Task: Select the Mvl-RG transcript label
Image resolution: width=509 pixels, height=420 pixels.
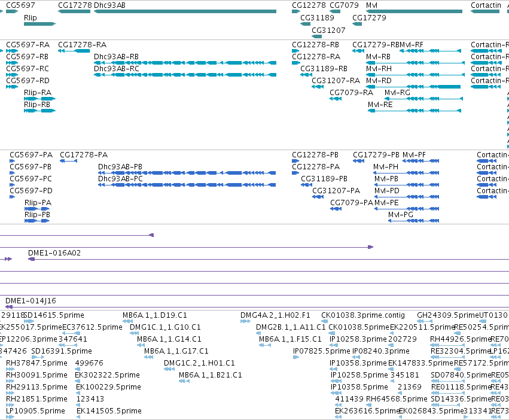Action: click(397, 93)
